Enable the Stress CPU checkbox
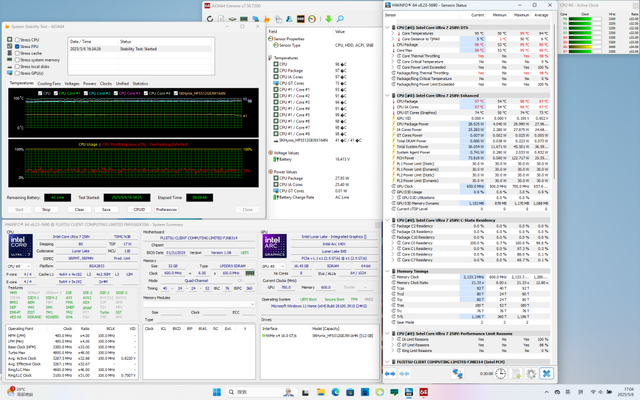 (x=17, y=40)
